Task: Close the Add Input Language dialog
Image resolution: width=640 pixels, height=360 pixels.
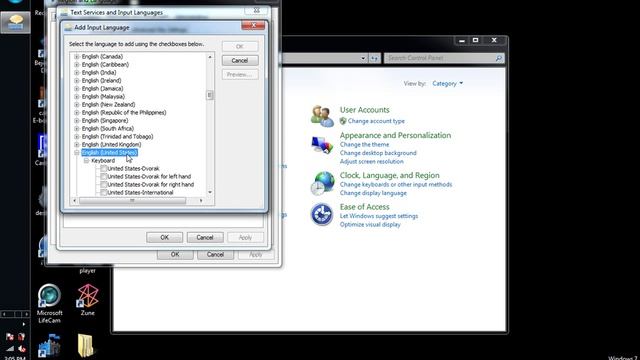Action: pos(253,26)
